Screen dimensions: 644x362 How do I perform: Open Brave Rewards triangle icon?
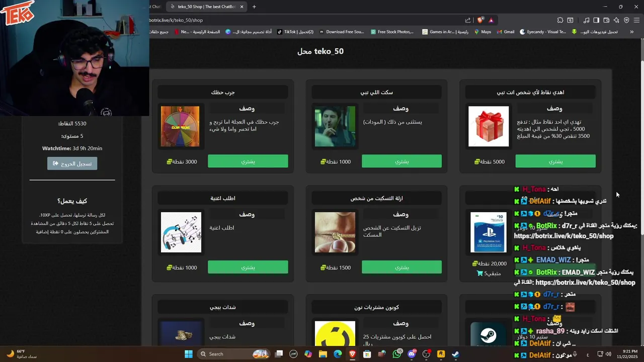point(491,20)
